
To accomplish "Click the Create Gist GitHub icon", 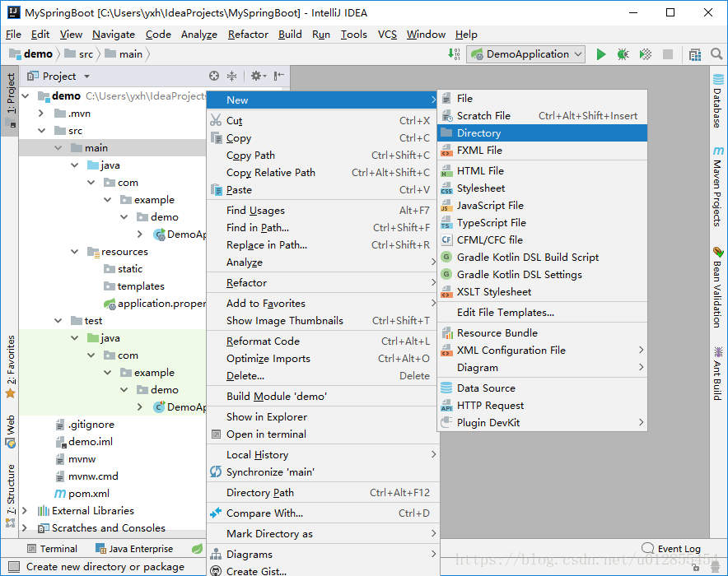I will (216, 571).
